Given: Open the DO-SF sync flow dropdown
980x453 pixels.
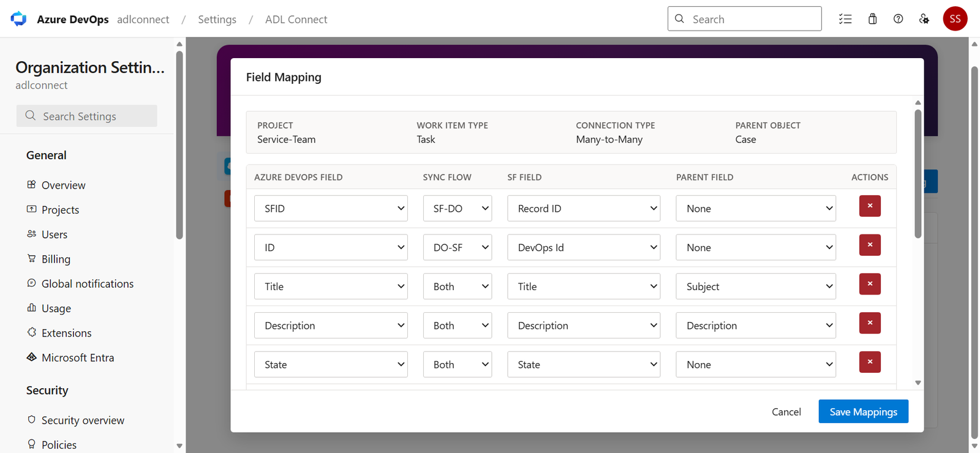Looking at the screenshot, I should click(x=458, y=247).
